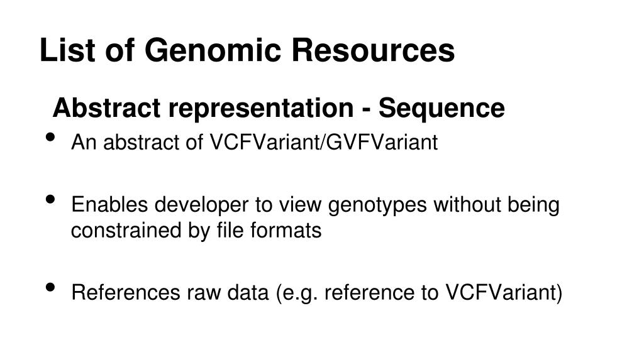Click the parenthetical 'reference to VCFVariant)' text
Image resolution: width=644 pixels, height=362 pixels.
pos(443,293)
